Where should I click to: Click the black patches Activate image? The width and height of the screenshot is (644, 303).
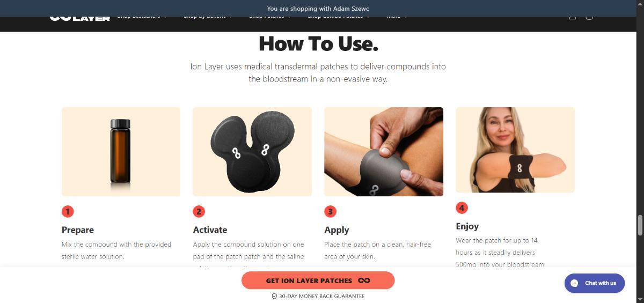[x=252, y=152]
